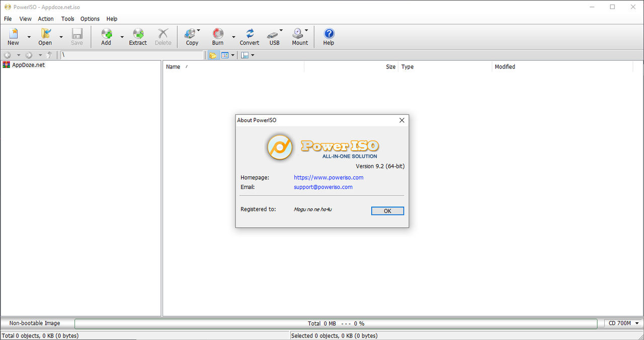
Task: Click the Extract toolbar icon
Action: (138, 33)
